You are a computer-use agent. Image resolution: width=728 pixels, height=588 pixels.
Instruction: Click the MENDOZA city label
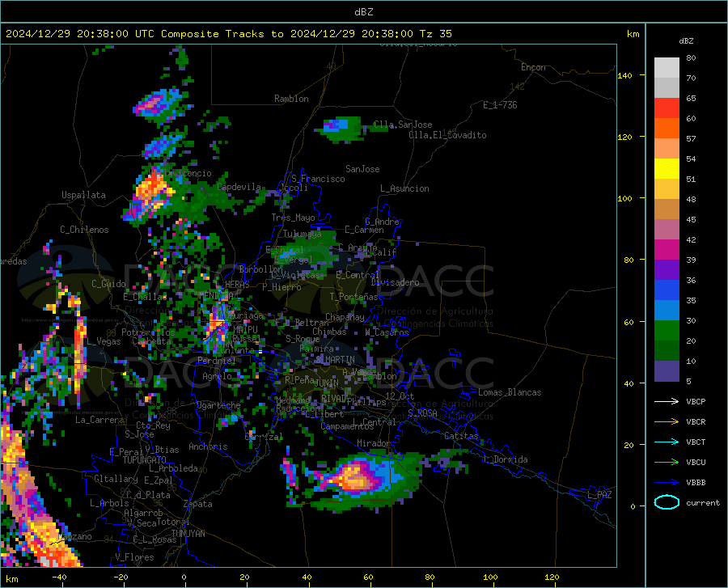coord(216,296)
